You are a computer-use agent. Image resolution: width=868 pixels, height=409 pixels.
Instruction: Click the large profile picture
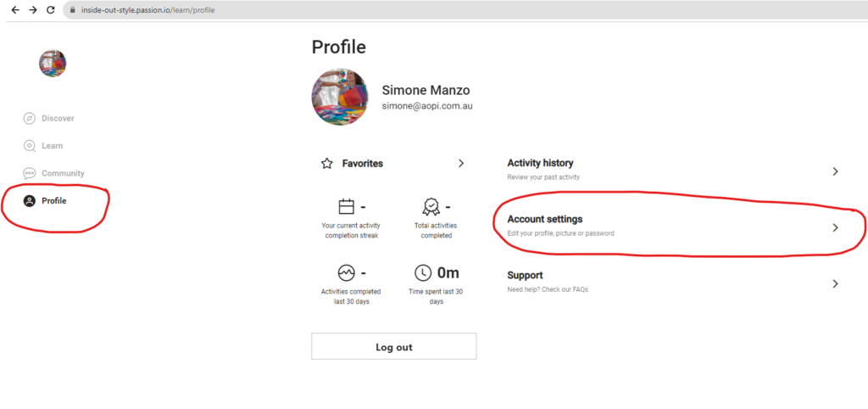(340, 98)
